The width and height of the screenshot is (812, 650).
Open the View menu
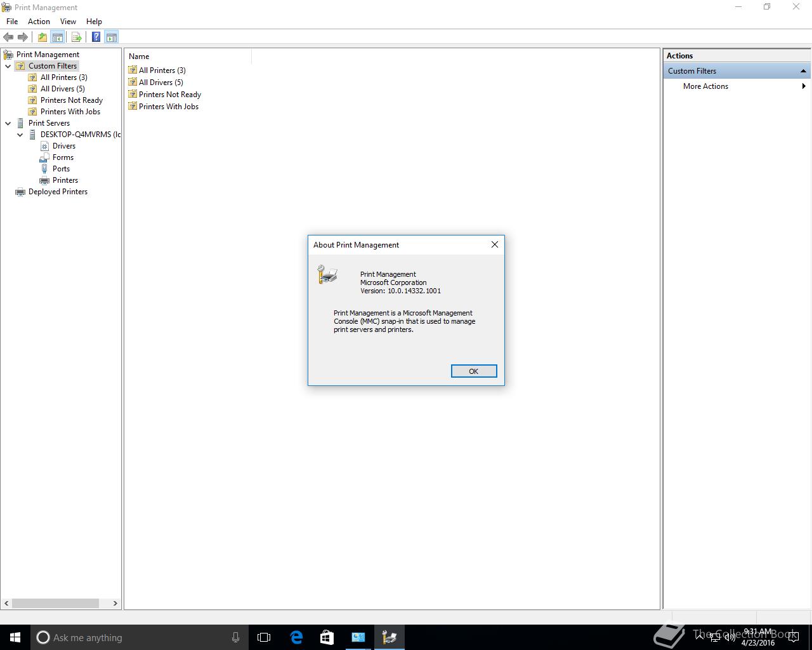pos(68,22)
